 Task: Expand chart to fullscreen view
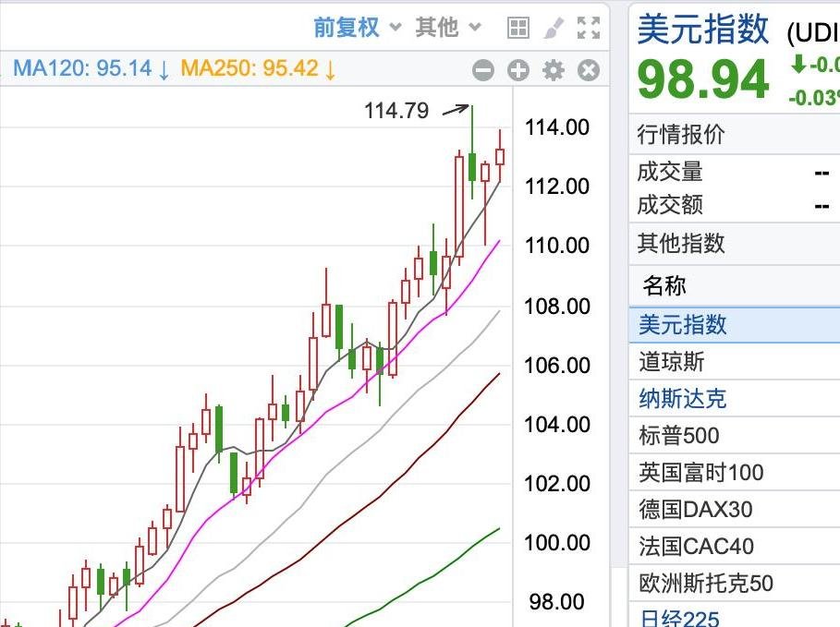588,27
